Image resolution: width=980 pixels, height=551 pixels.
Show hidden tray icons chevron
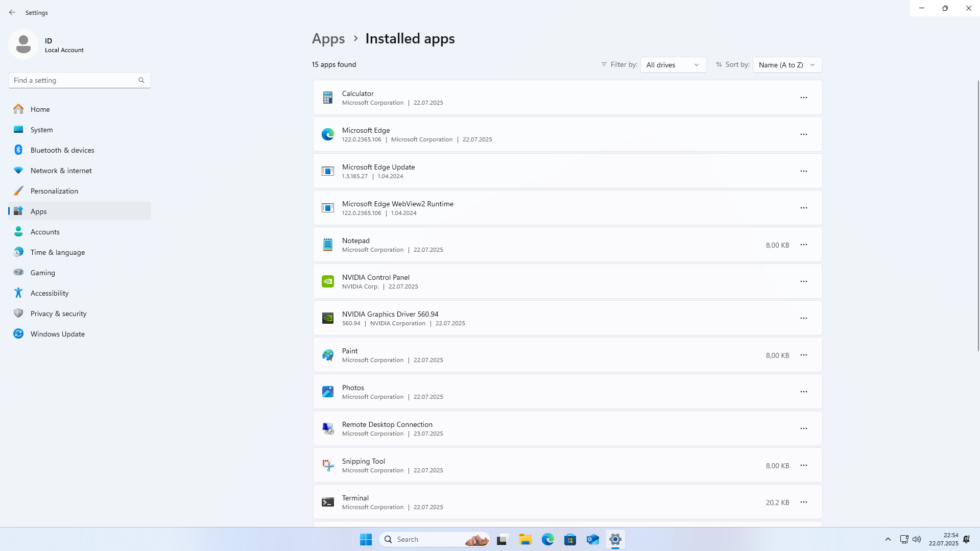click(888, 539)
